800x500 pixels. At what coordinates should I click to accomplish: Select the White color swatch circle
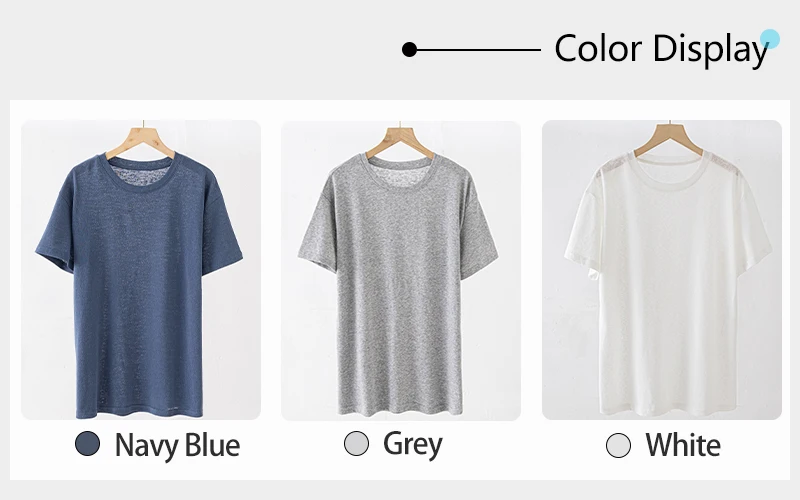pos(618,445)
